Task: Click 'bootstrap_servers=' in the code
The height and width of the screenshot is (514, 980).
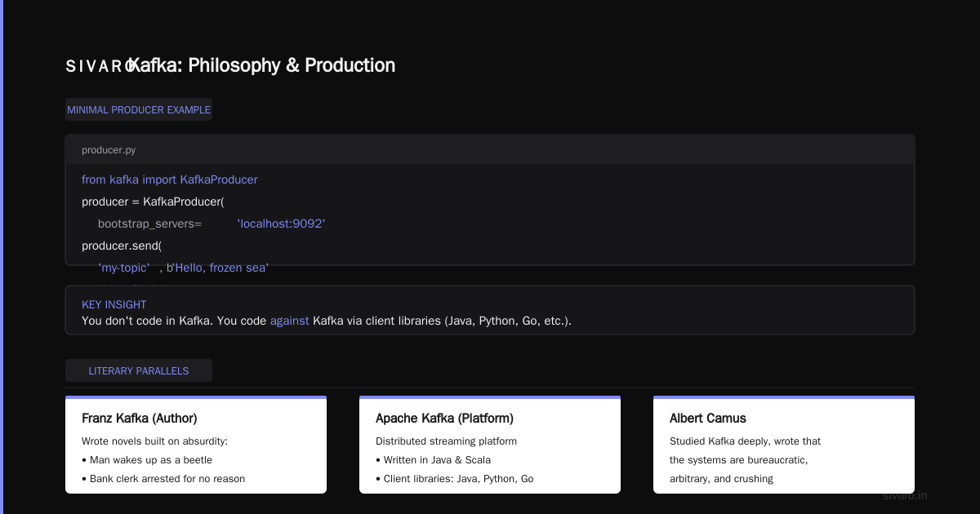Action: (x=150, y=224)
